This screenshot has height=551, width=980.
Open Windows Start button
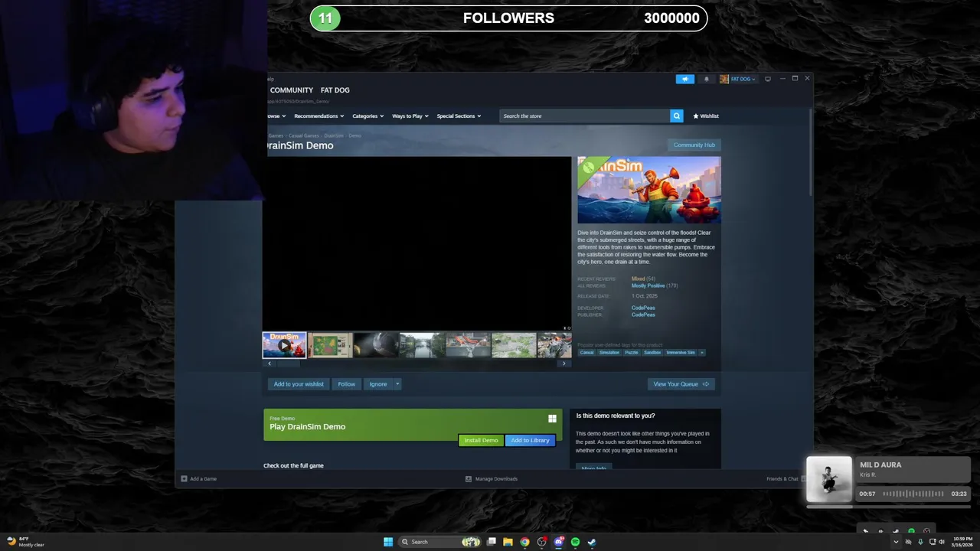[388, 542]
